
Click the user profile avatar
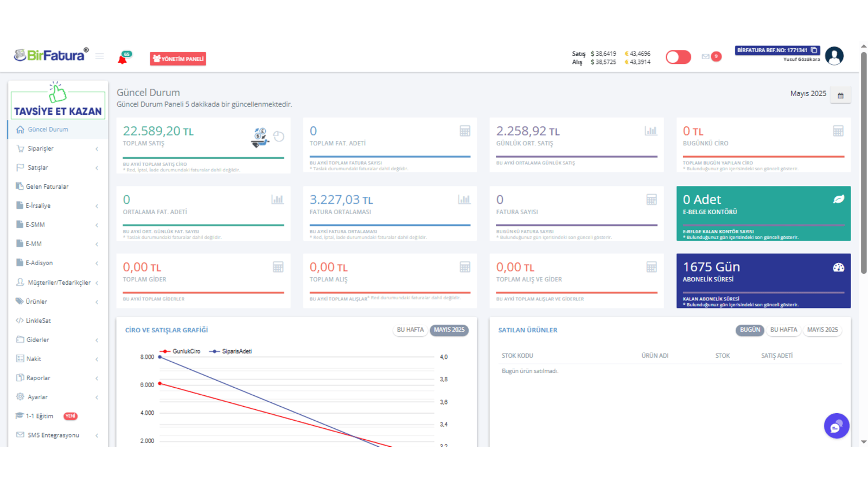click(834, 56)
